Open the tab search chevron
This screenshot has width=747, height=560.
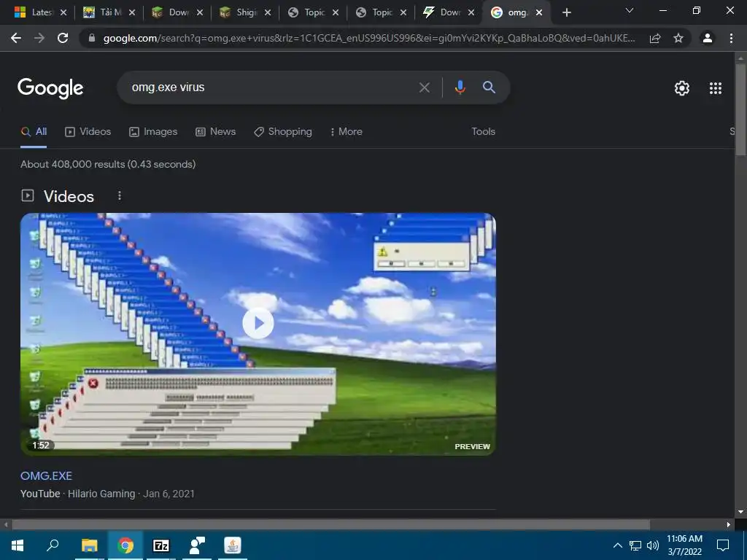point(630,10)
